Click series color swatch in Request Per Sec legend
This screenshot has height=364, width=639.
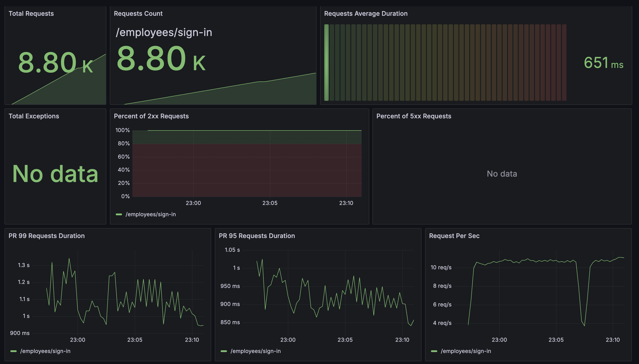[x=434, y=351]
